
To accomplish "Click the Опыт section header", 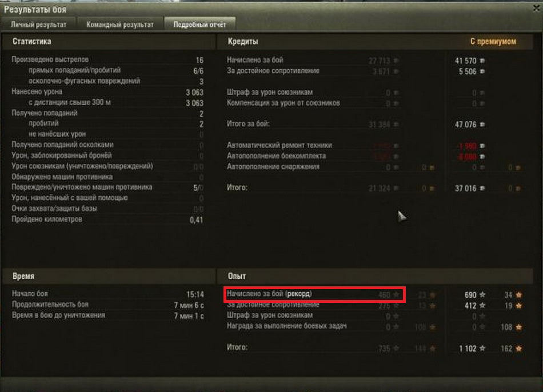I will (x=237, y=277).
